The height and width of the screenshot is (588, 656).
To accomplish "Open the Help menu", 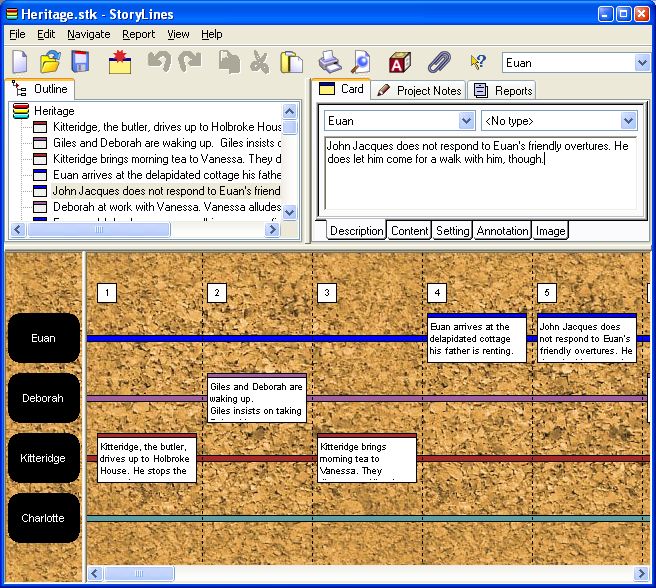I will click(x=212, y=34).
